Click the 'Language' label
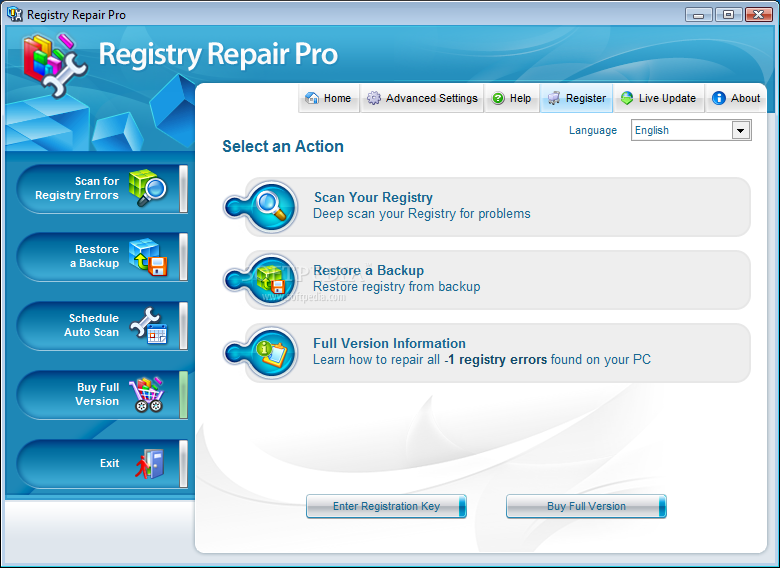The height and width of the screenshot is (568, 780). click(593, 130)
